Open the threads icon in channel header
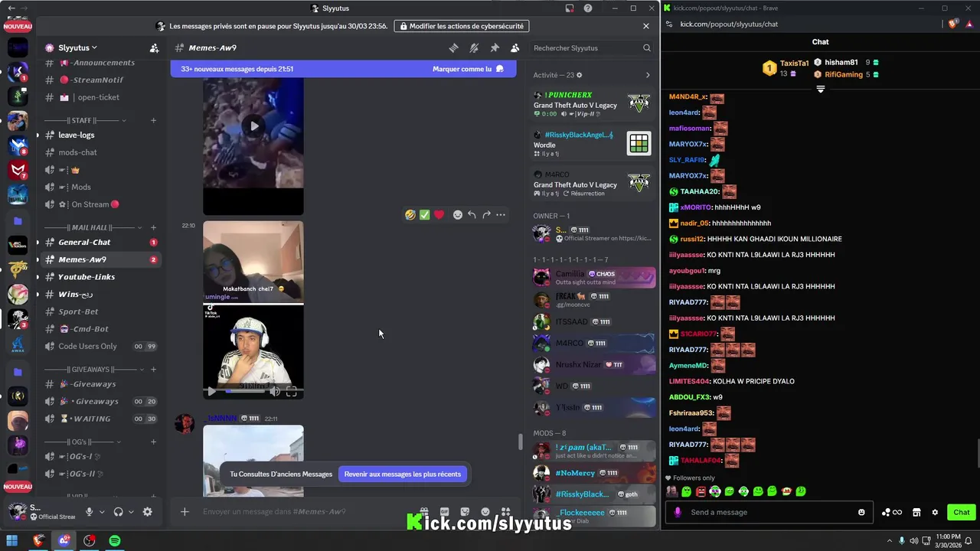The height and width of the screenshot is (551, 980). point(453,47)
